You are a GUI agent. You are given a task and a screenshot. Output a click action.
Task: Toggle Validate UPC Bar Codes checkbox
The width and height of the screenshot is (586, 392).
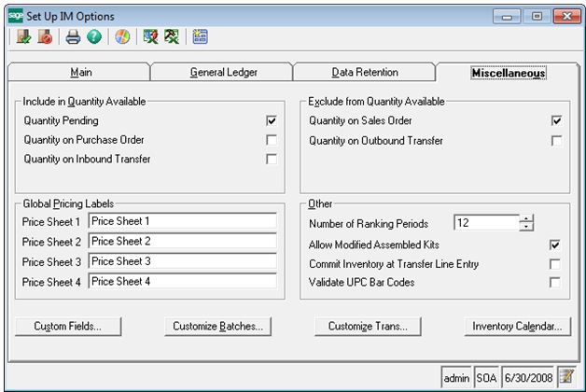pos(555,283)
